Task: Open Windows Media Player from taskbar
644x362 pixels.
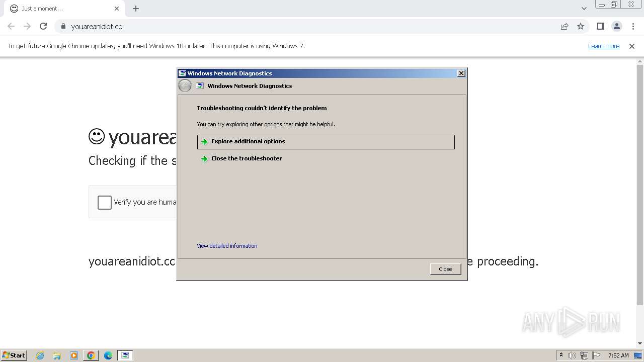Action: 74,355
